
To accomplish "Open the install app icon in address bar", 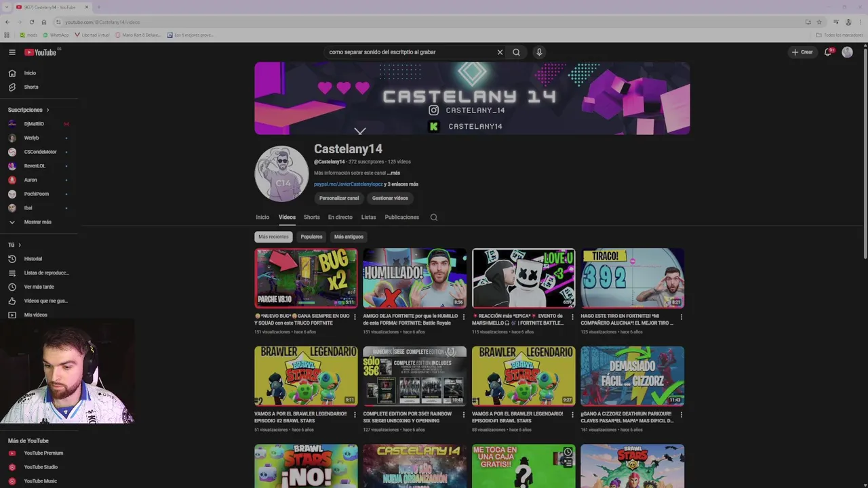I will [808, 22].
